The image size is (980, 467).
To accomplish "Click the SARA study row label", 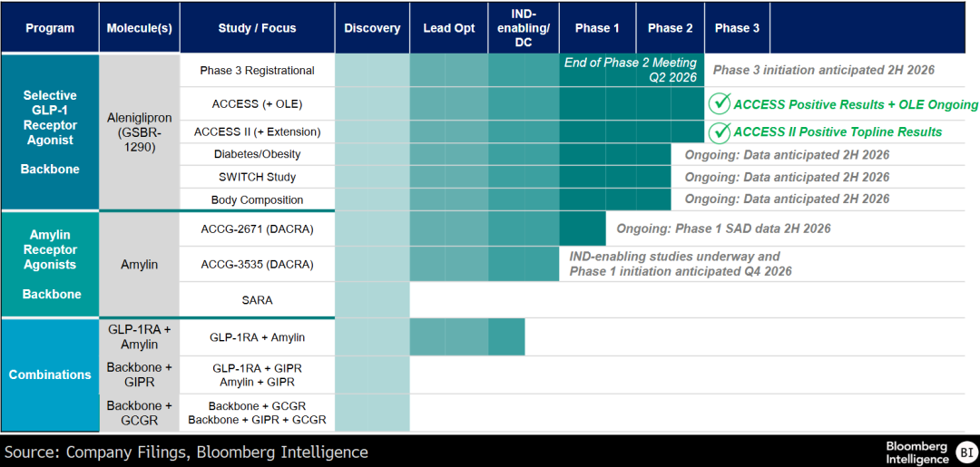I will (x=257, y=300).
